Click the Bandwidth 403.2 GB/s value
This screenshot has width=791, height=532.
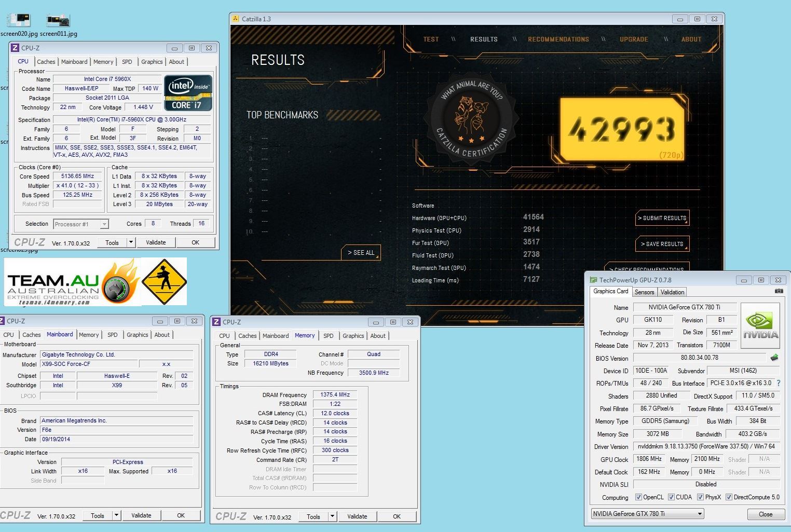753,434
